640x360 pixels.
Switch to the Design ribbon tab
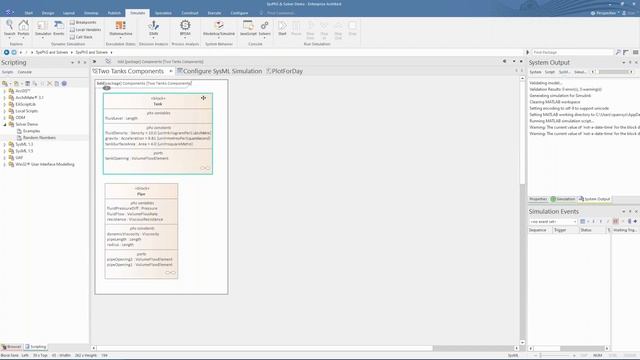tap(48, 13)
